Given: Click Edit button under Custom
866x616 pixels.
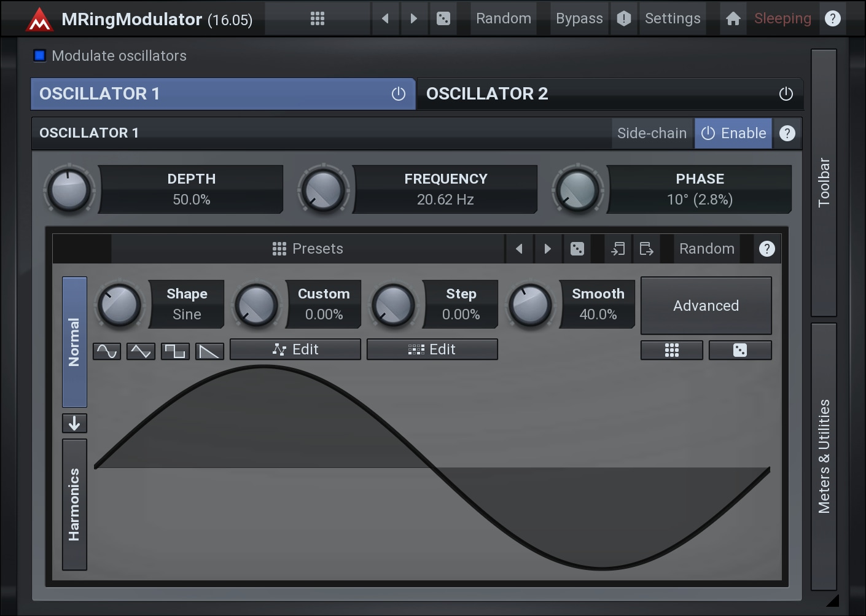Looking at the screenshot, I should click(295, 349).
